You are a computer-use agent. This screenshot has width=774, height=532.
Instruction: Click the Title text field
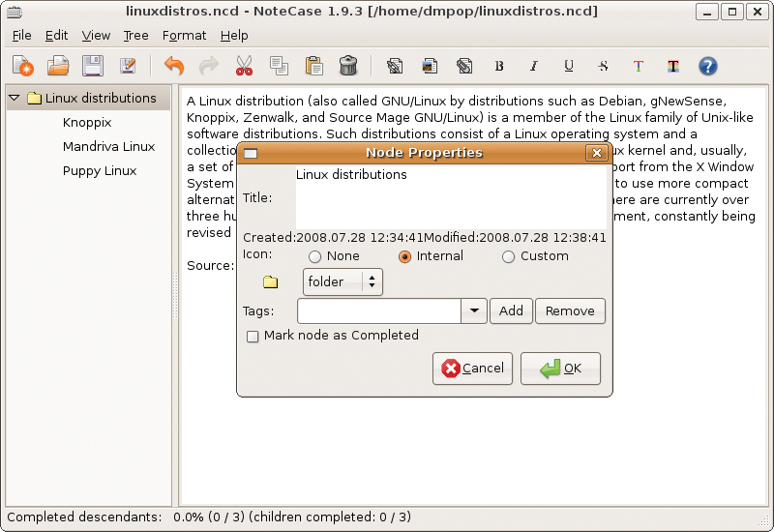[x=451, y=198]
